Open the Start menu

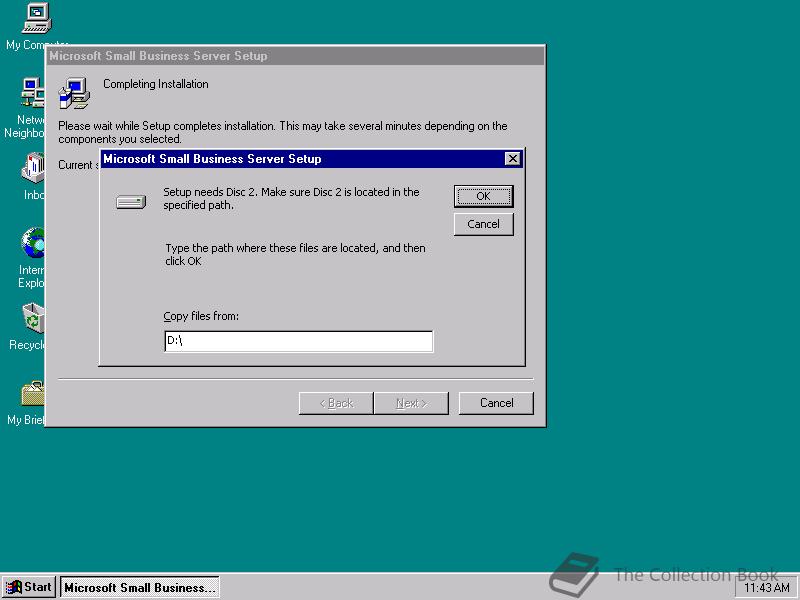pos(29,587)
